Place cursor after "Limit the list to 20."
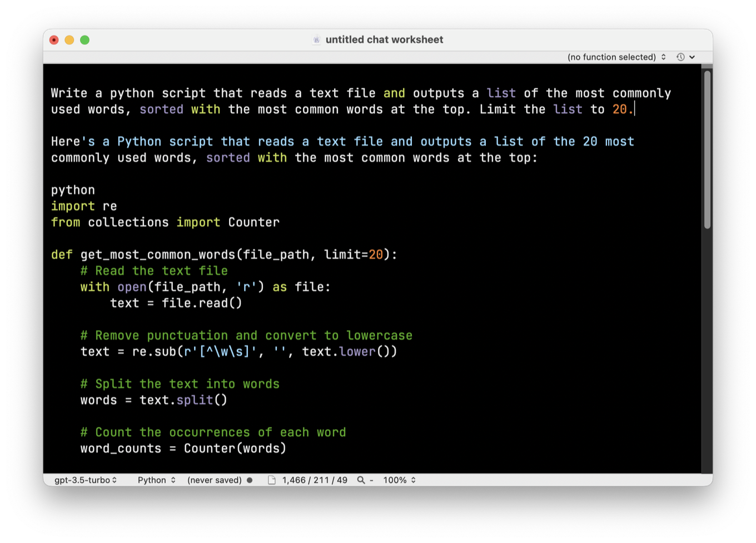Screen dimensions: 756x543 click(x=635, y=109)
